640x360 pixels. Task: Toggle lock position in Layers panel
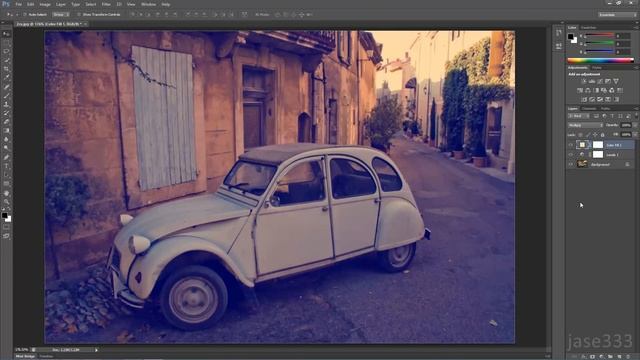595,135
